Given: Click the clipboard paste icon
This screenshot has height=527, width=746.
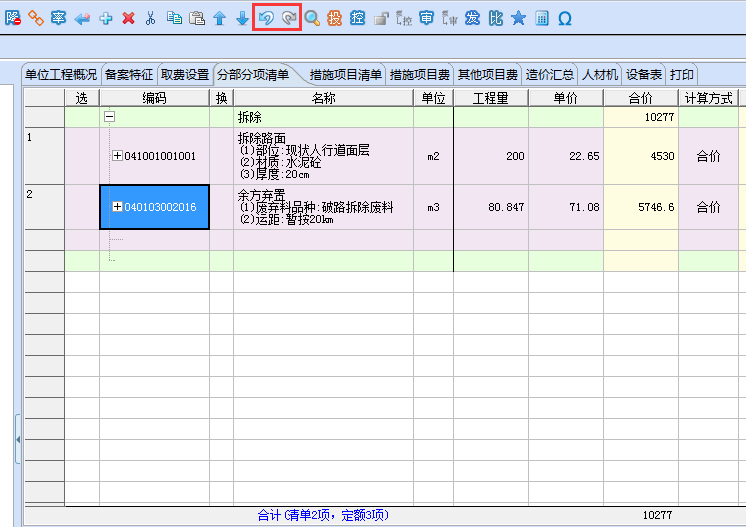Looking at the screenshot, I should [x=196, y=18].
